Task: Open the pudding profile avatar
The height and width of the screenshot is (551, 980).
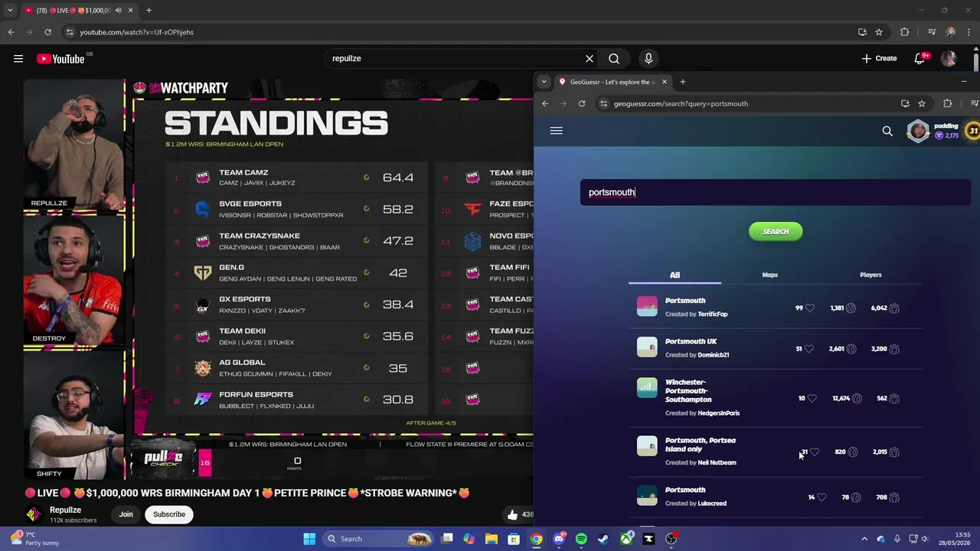Action: (918, 131)
